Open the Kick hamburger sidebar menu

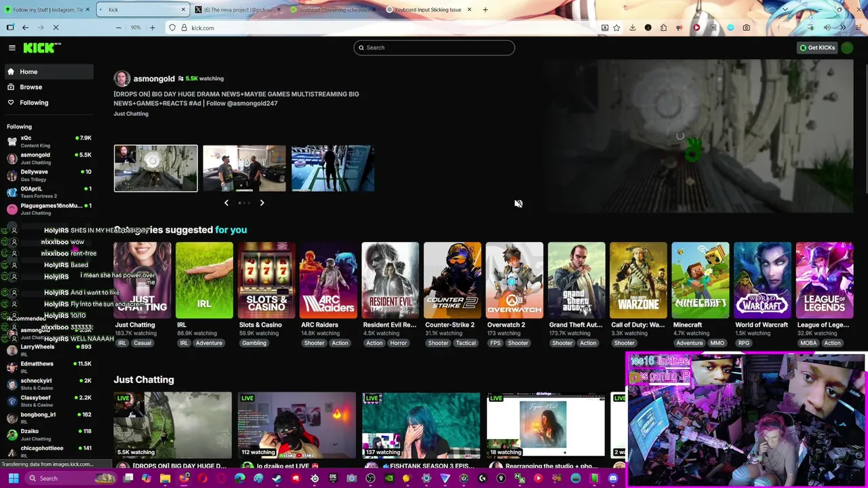[x=12, y=47]
